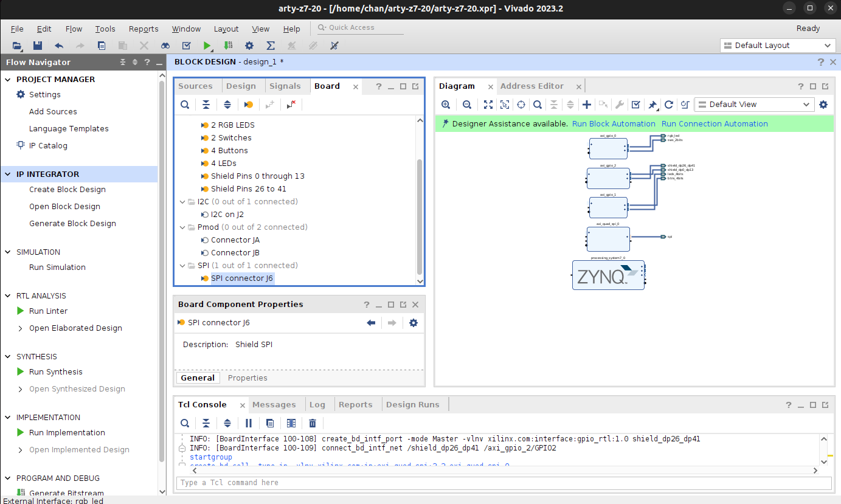This screenshot has height=504, width=841.
Task: Switch to the Address Editor tab
Action: coord(532,86)
